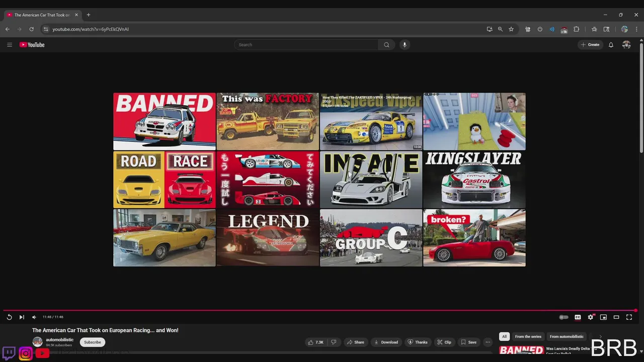The image size is (644, 362).
Task: Open zoom indicator in address bar
Action: [x=500, y=29]
